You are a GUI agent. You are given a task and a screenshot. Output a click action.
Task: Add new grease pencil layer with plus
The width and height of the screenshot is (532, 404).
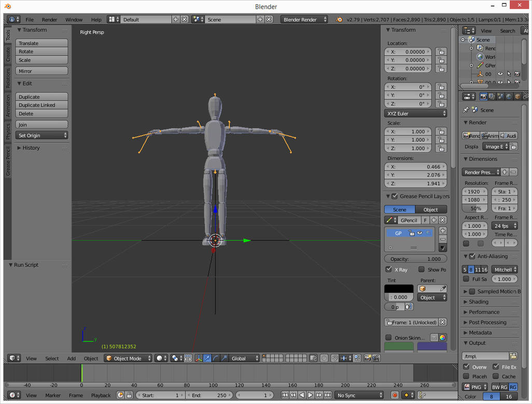442,231
